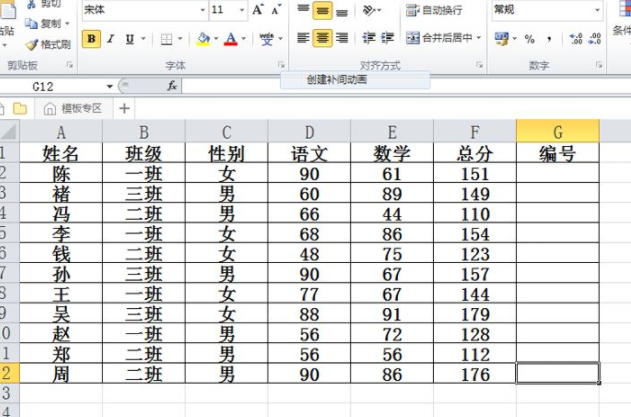This screenshot has width=631, height=417.
Task: Click cell containing 151
Action: coord(475,173)
